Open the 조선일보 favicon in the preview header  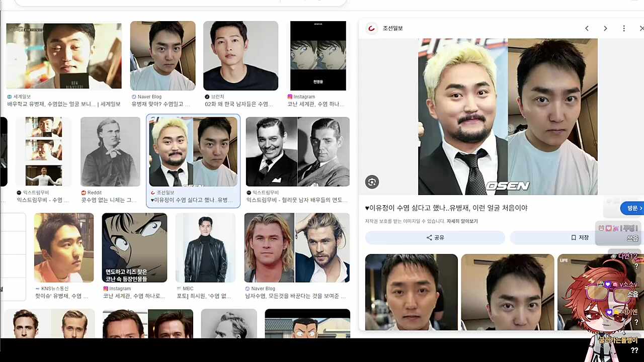(x=371, y=28)
